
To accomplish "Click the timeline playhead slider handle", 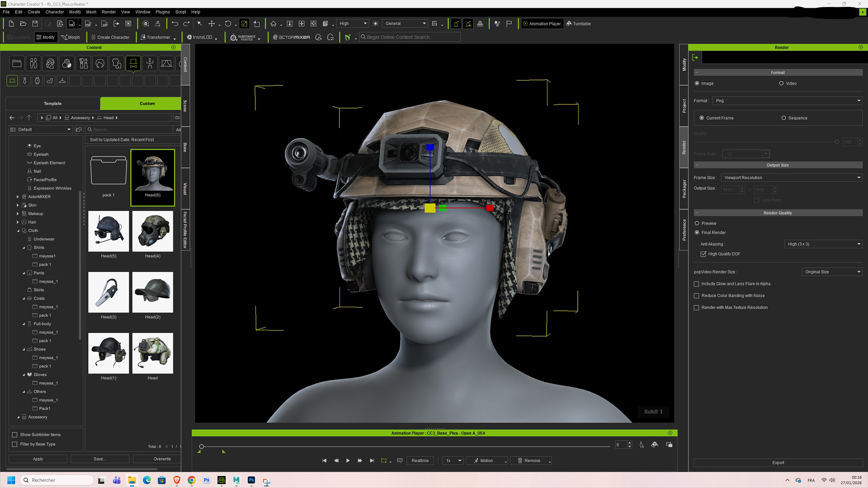I will point(202,447).
